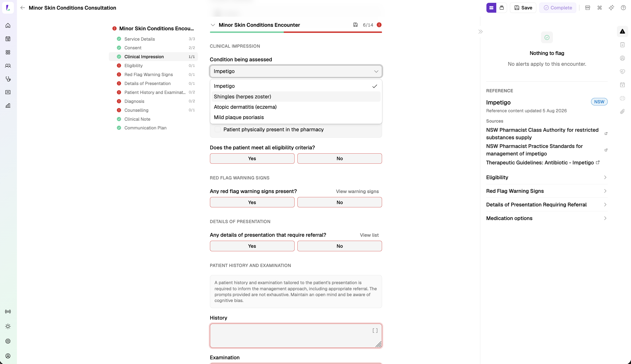Click the alerts warning triangle icon on the right rail
The height and width of the screenshot is (364, 631).
pos(622,31)
